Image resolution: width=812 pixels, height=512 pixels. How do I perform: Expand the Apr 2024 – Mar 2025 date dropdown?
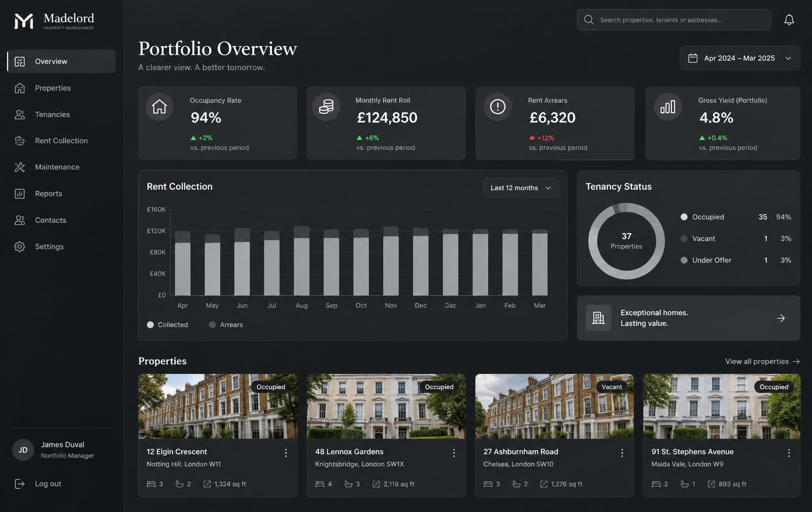tap(740, 58)
